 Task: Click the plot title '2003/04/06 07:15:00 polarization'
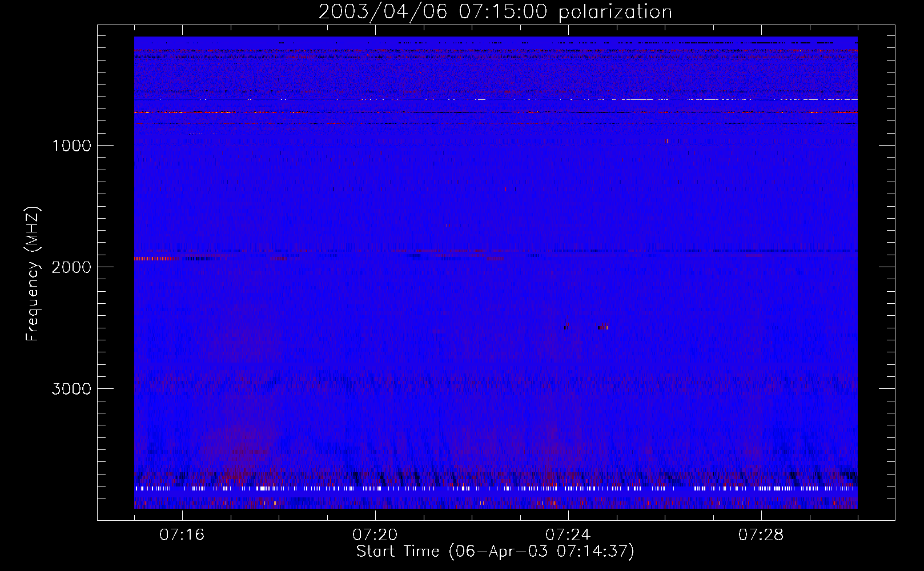tap(495, 12)
